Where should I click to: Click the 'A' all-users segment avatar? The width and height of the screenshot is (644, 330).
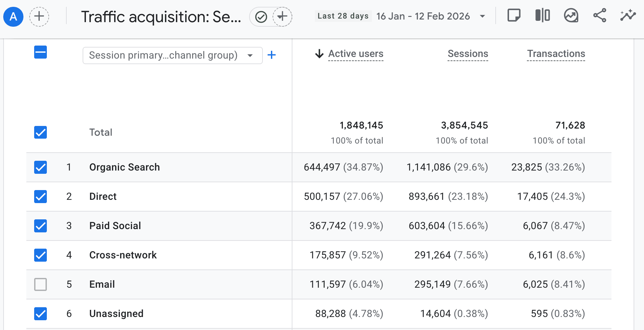tap(13, 17)
